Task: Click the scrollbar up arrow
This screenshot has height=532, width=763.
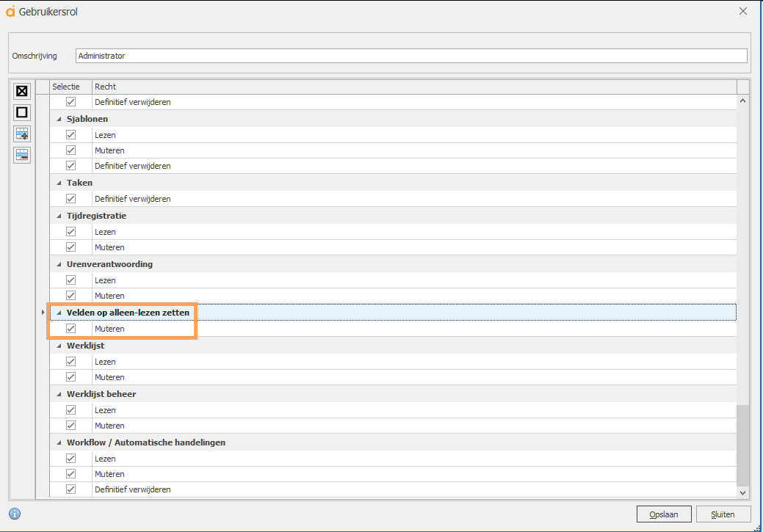Action: click(x=742, y=101)
